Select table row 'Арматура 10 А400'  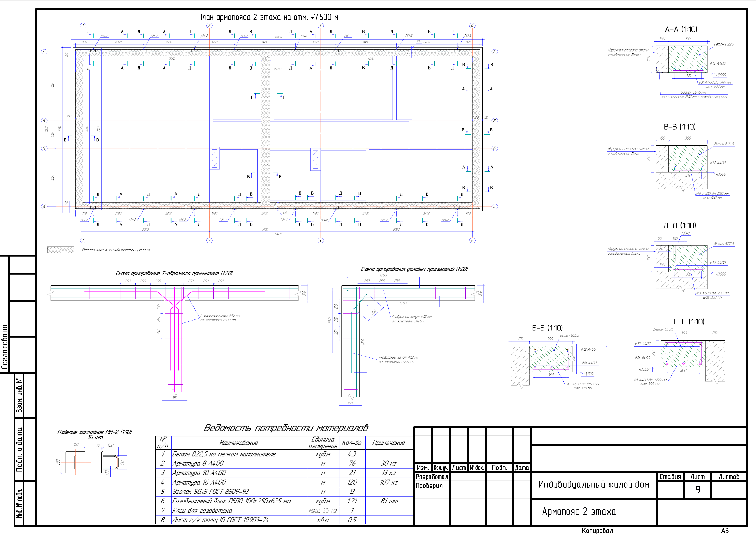(x=284, y=473)
